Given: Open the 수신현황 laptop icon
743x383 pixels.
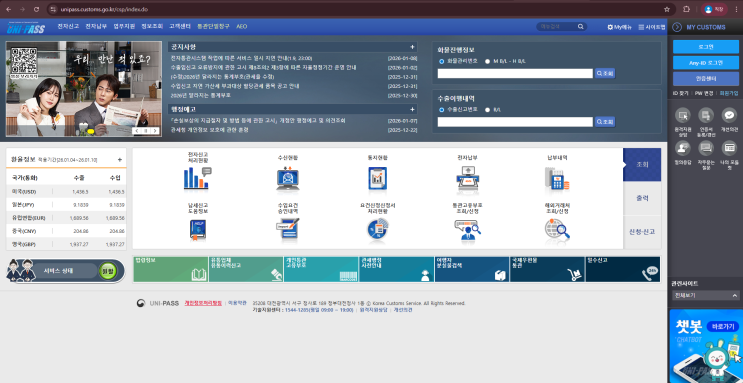Looking at the screenshot, I should [x=288, y=178].
